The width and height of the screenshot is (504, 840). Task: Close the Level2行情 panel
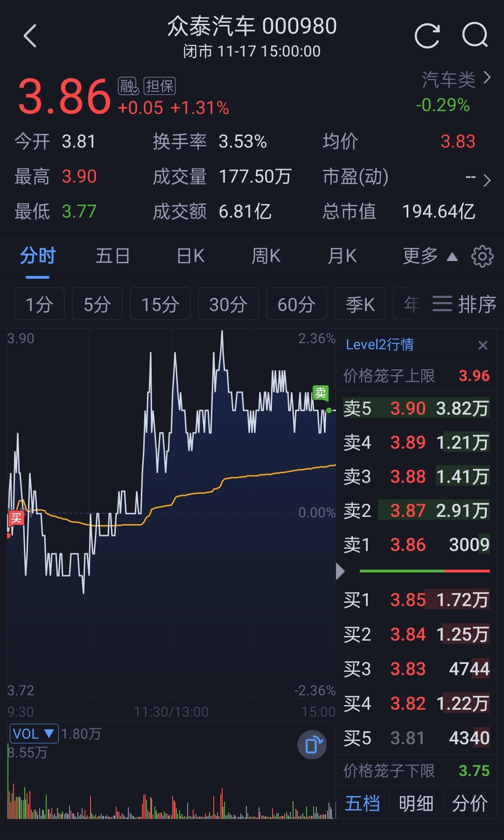pos(483,345)
